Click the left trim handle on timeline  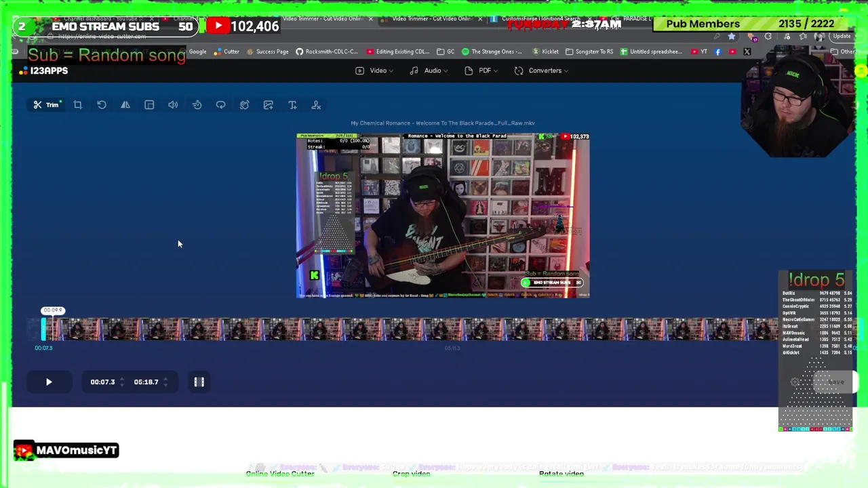pyautogui.click(x=43, y=329)
